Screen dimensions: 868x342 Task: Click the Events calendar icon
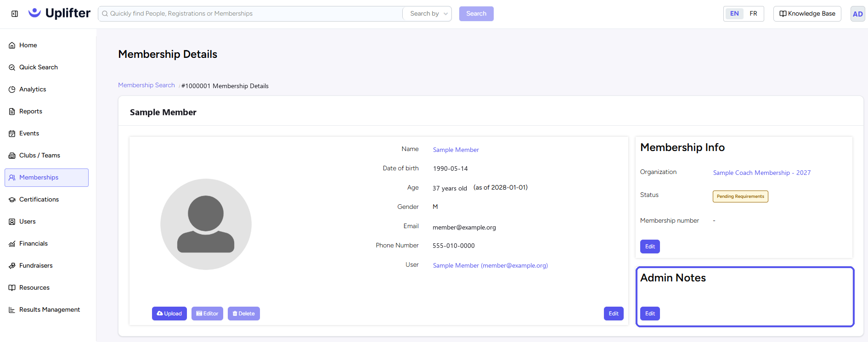coord(12,134)
